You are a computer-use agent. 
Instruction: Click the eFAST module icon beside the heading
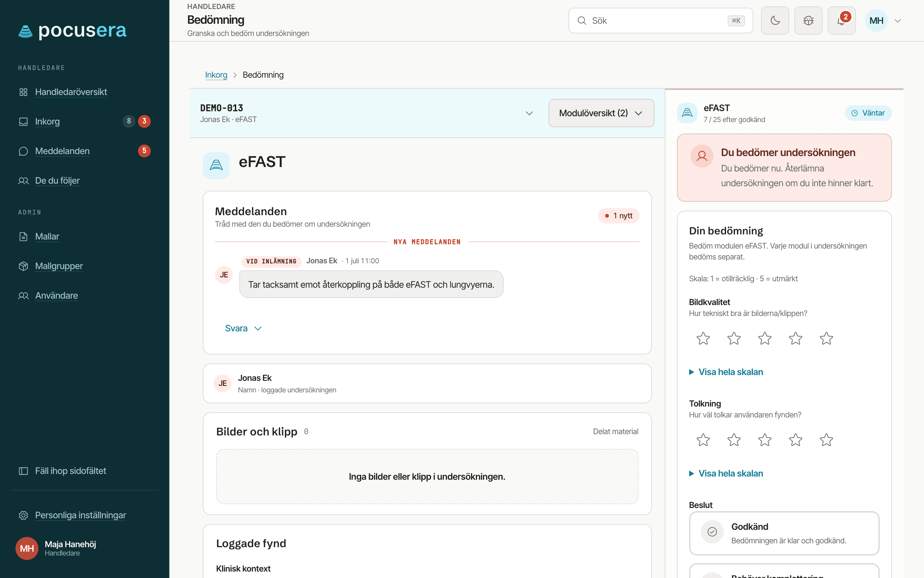pos(216,165)
